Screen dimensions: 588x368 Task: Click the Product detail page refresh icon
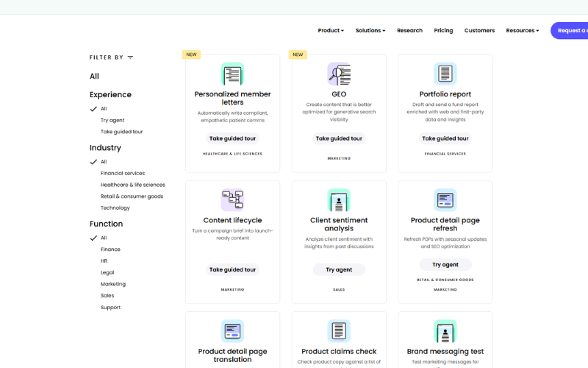point(445,199)
